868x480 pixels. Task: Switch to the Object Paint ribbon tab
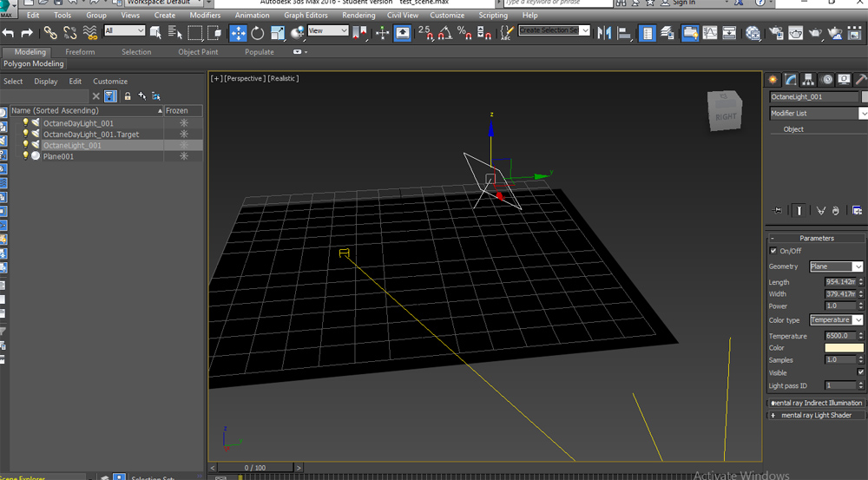point(198,52)
